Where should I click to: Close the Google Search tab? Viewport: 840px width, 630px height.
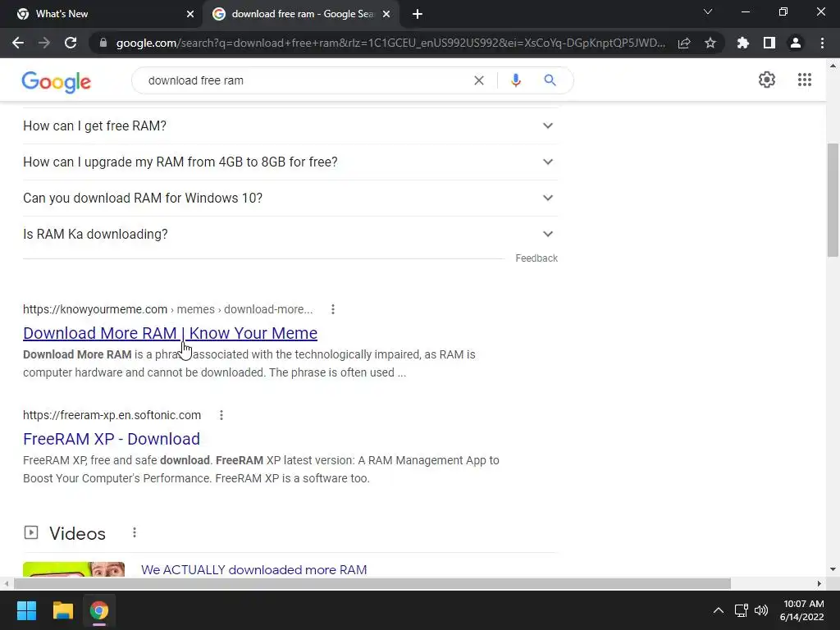[x=386, y=14]
